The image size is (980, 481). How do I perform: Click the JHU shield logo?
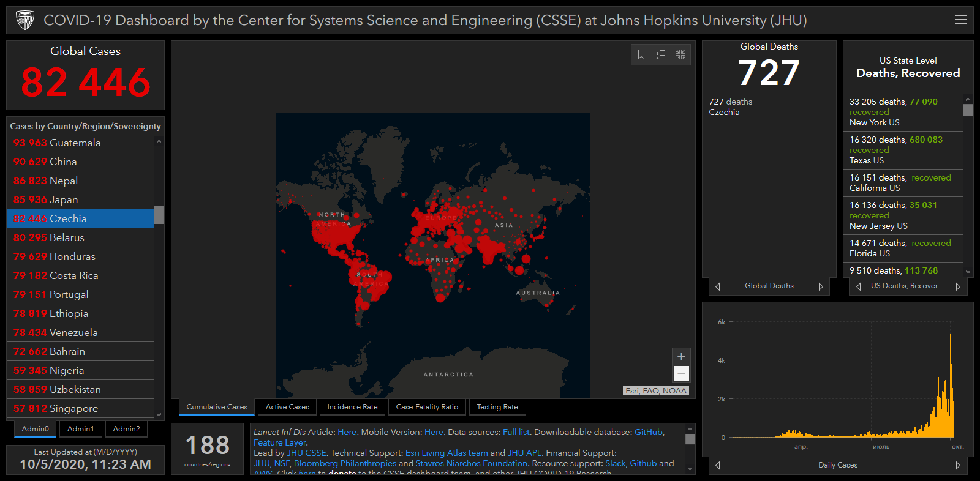(x=25, y=20)
